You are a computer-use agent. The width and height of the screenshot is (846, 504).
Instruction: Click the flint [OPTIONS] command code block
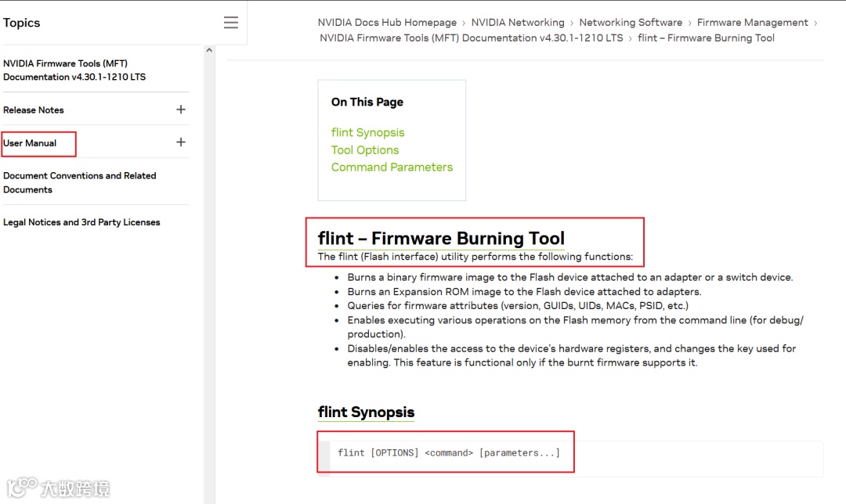coord(570,459)
